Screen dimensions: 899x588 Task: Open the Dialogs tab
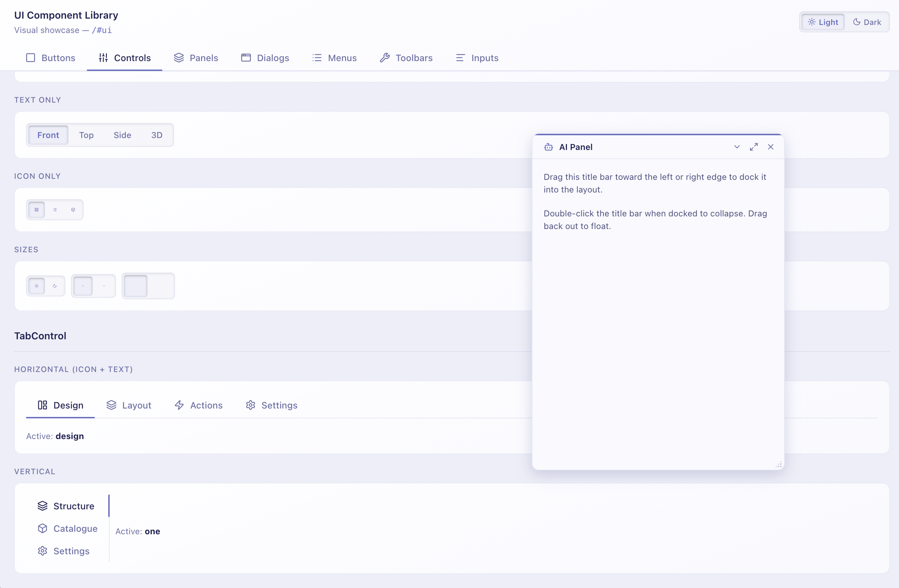tap(265, 58)
